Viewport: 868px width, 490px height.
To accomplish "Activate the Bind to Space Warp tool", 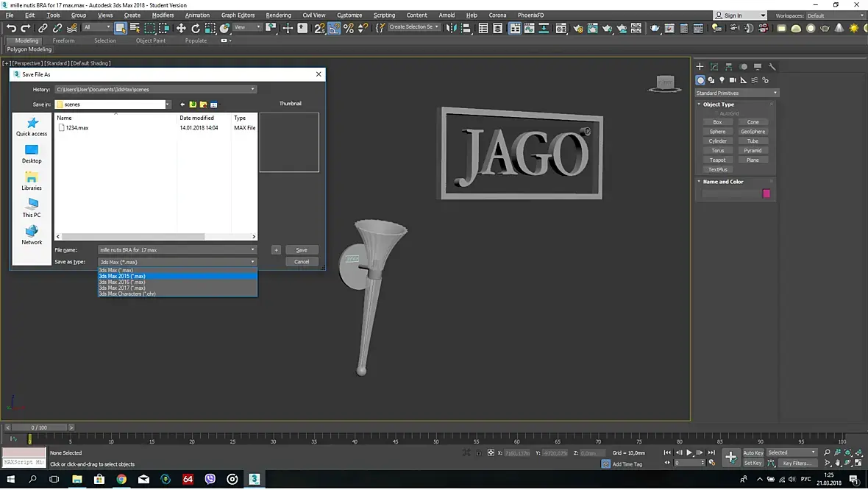I will click(x=72, y=28).
